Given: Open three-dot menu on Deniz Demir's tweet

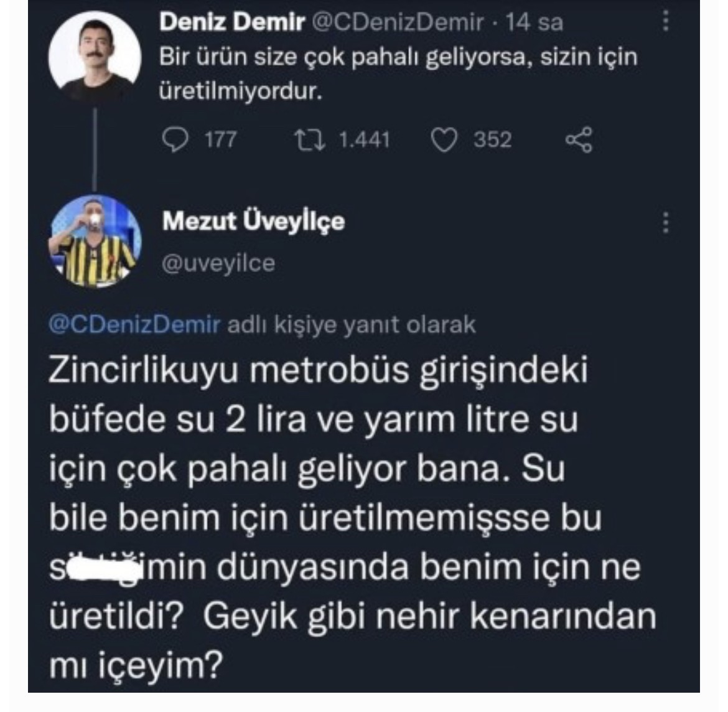Looking at the screenshot, I should click(666, 21).
